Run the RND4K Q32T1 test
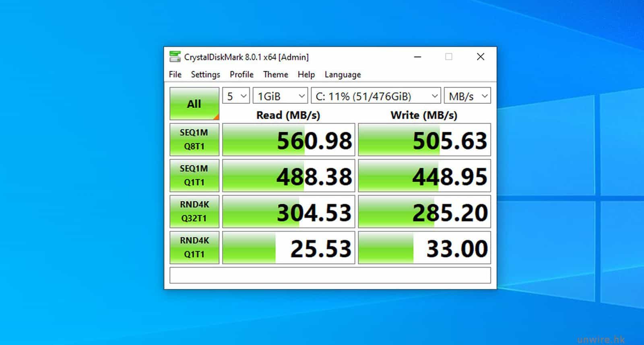 tap(194, 212)
